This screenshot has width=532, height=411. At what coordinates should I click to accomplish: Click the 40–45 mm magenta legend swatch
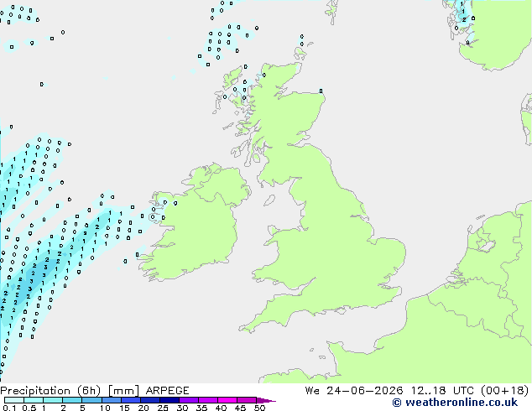tap(227, 400)
